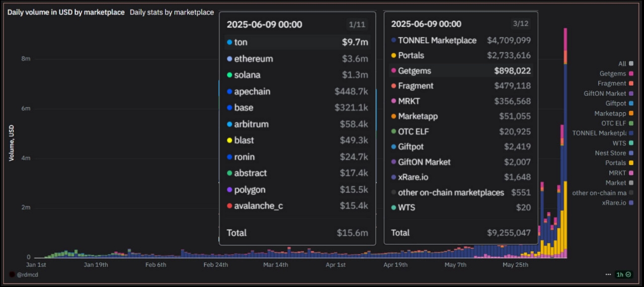Click the blast row label
The image size is (644, 287).
click(244, 140)
